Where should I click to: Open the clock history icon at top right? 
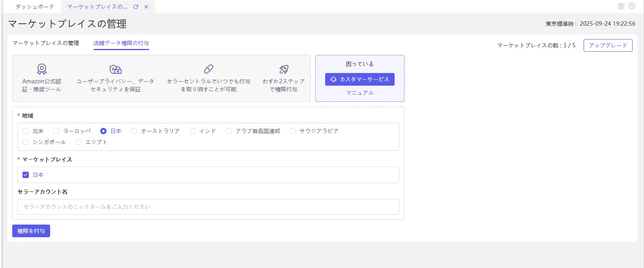click(632, 6)
